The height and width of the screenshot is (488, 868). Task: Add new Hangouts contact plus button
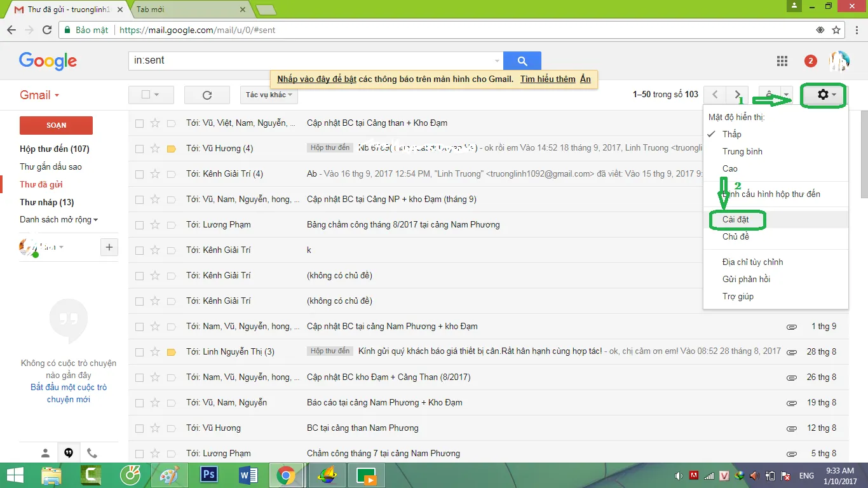[109, 247]
